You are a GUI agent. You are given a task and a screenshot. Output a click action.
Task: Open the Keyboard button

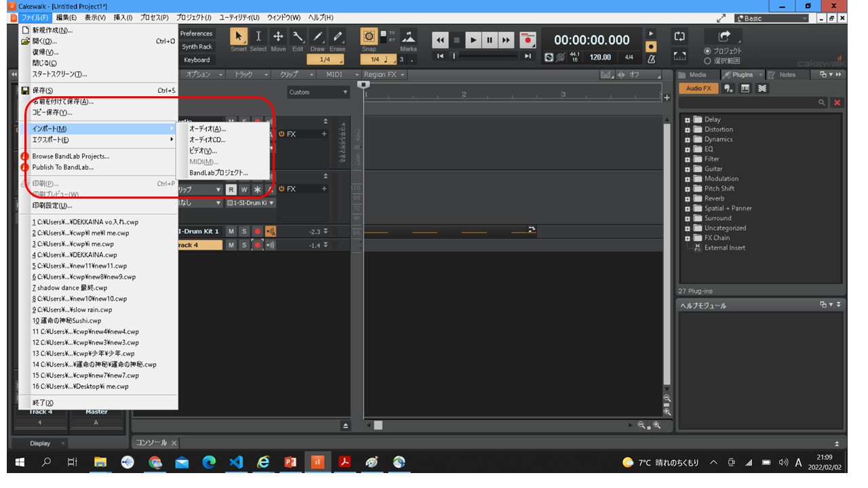[196, 60]
